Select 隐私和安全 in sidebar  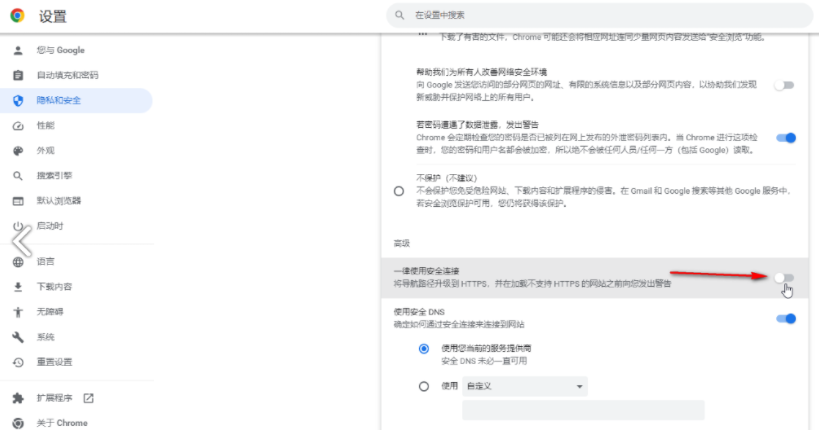click(76, 100)
